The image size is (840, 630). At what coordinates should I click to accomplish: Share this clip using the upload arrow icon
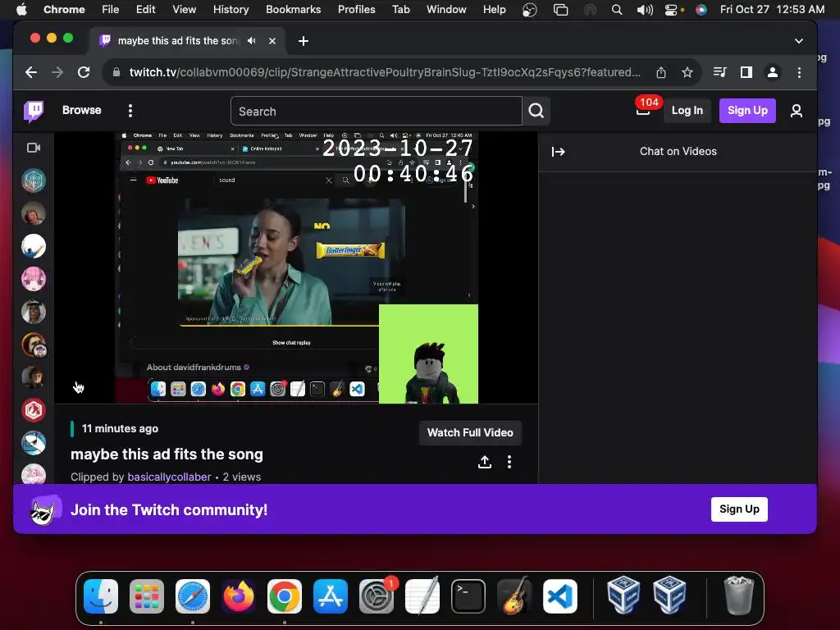(485, 462)
